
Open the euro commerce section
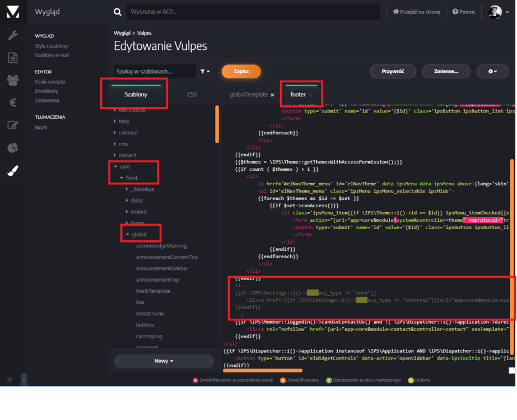click(x=12, y=102)
